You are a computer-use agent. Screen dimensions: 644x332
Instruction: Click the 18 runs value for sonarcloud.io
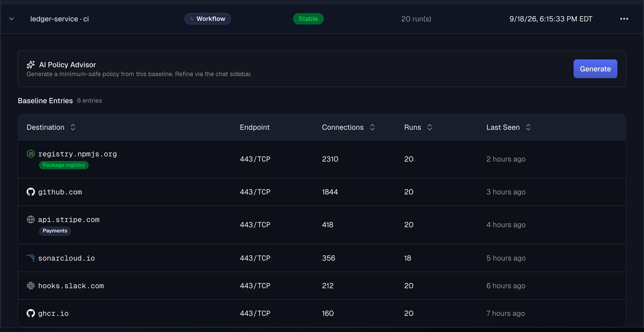pyautogui.click(x=408, y=258)
